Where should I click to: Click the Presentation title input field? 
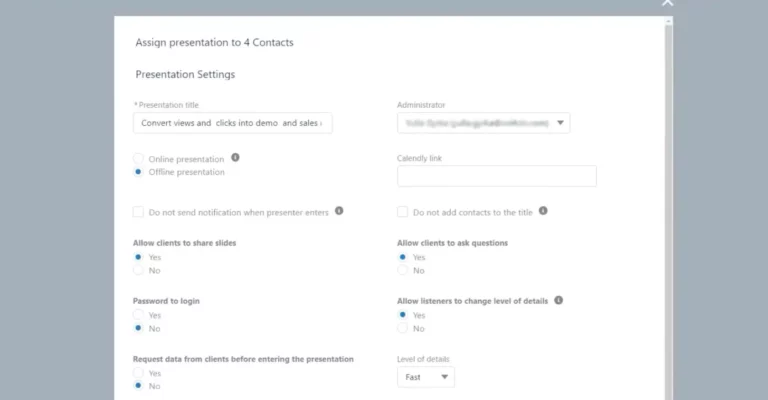coord(233,123)
